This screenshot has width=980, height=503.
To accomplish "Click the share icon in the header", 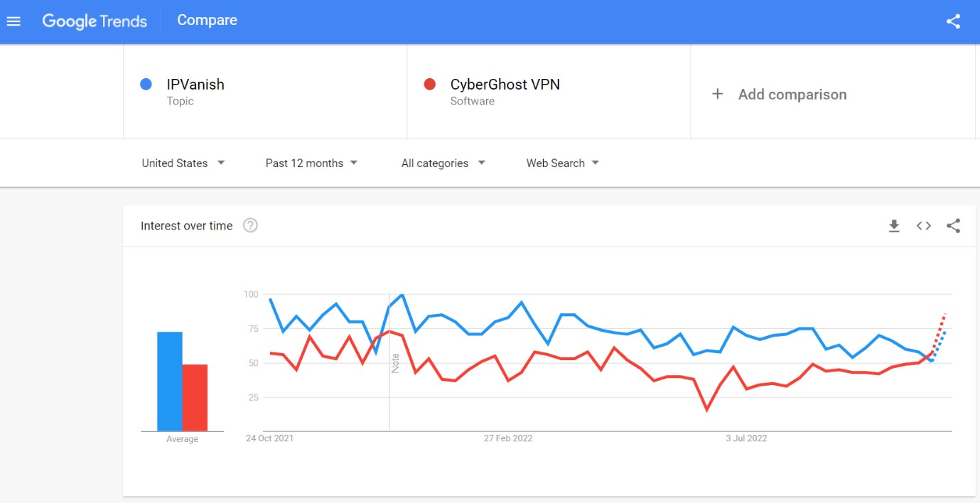I will coord(953,21).
